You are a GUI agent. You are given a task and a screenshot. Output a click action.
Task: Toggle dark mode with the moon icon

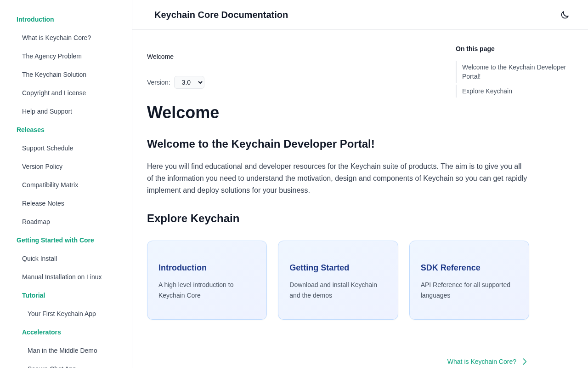[x=565, y=15]
